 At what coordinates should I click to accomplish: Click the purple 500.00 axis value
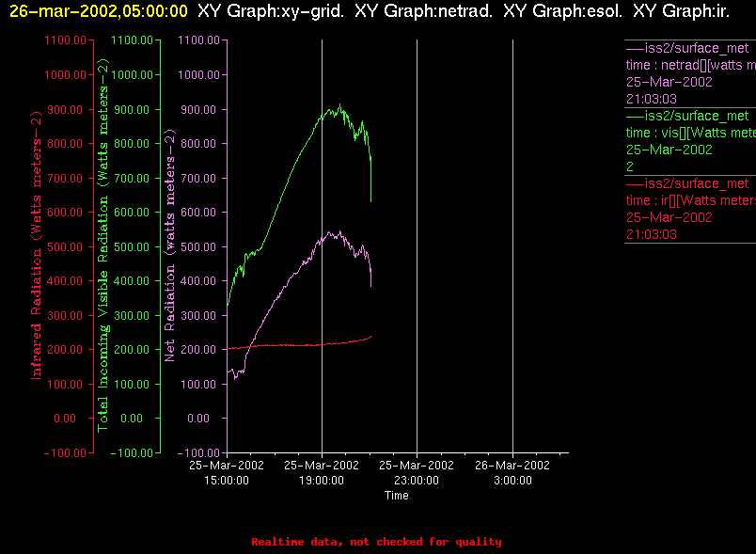coord(198,246)
